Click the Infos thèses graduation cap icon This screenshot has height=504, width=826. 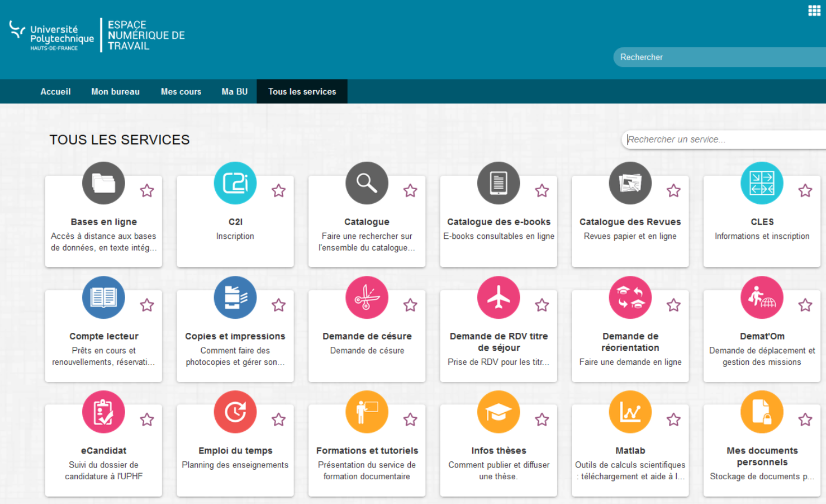499,412
